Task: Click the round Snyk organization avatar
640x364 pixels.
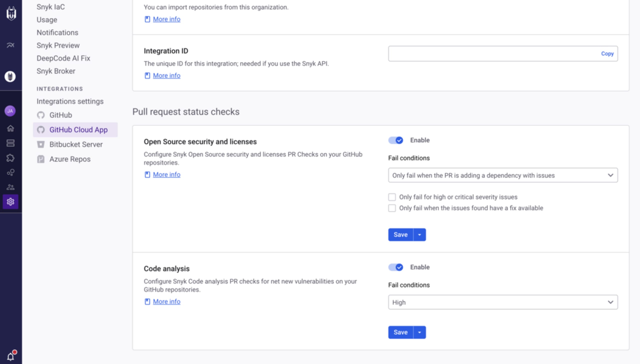Action: [10, 76]
